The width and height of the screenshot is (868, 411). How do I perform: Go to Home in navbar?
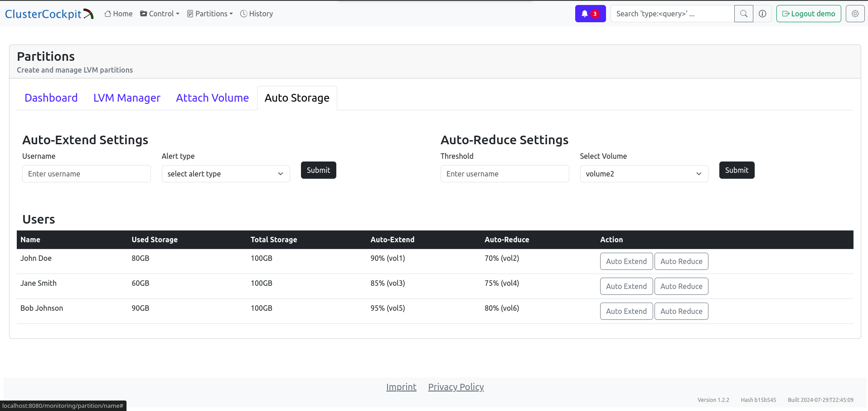(x=118, y=14)
